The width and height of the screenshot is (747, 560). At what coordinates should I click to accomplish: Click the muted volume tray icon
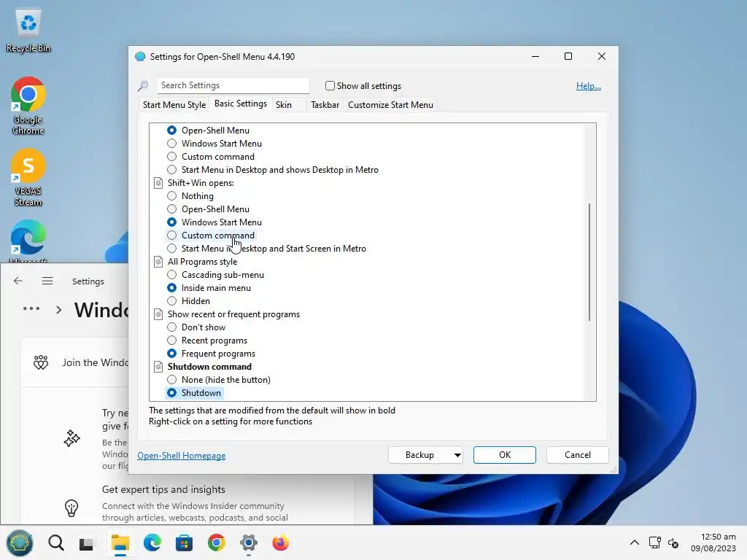pos(673,542)
